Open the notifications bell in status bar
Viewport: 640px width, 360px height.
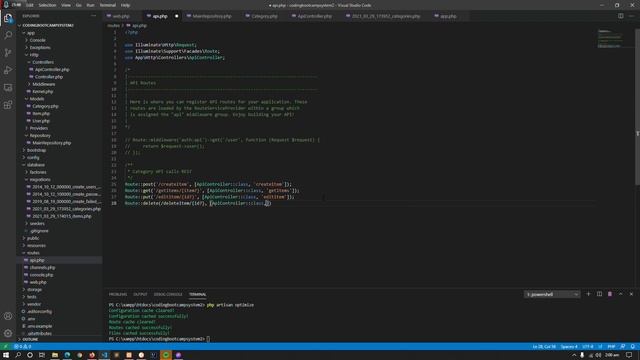[633, 347]
